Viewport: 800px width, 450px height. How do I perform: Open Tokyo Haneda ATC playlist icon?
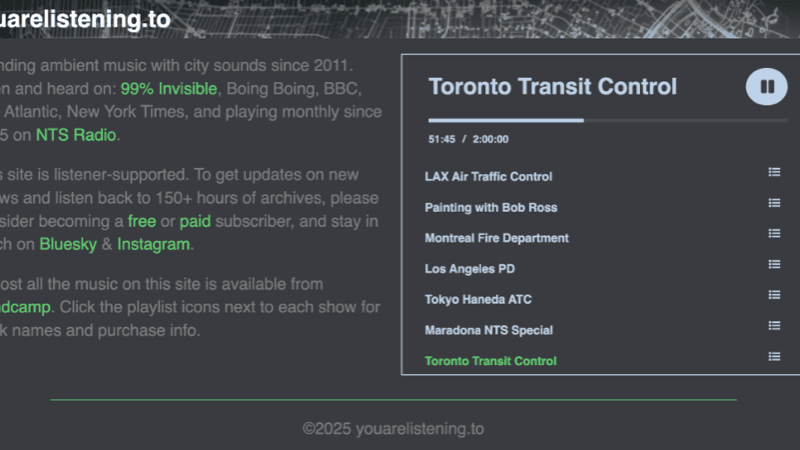[774, 295]
